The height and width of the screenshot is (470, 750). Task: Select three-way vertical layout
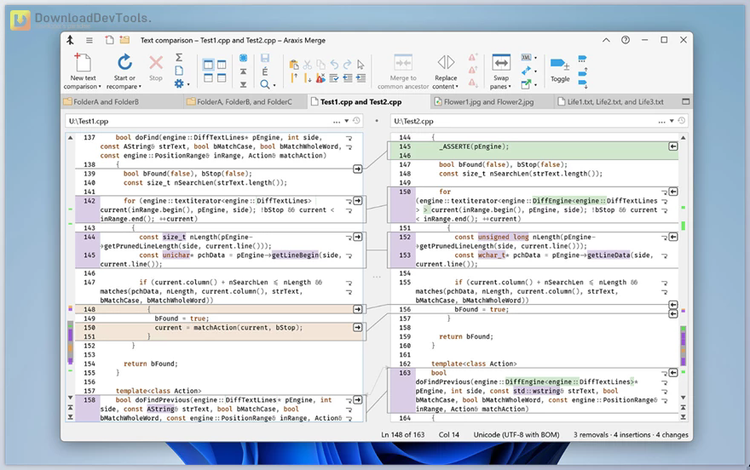222,65
